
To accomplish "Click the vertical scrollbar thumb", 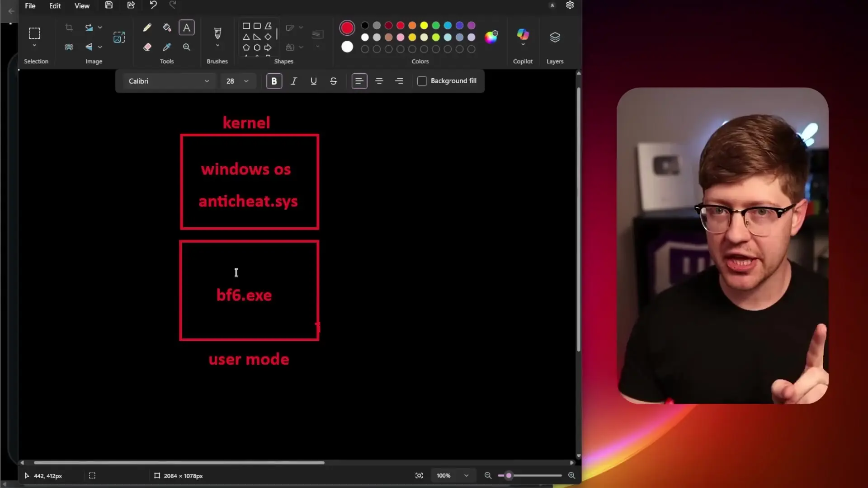I will click(x=579, y=219).
